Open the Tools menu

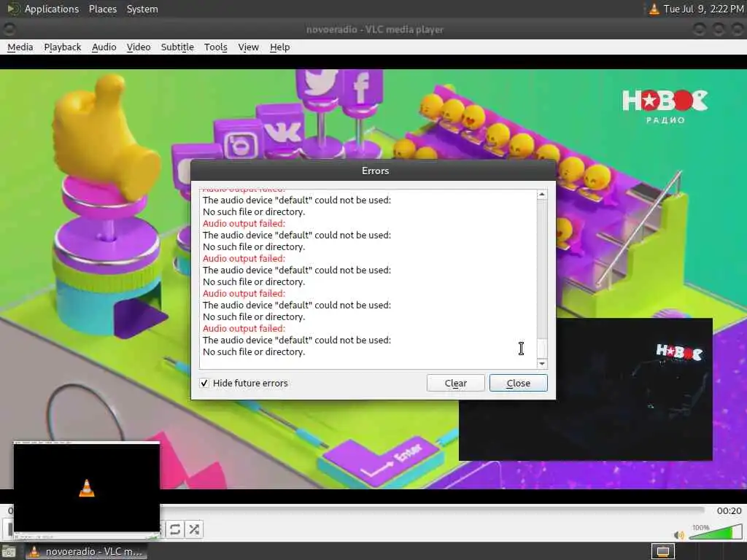tap(215, 47)
